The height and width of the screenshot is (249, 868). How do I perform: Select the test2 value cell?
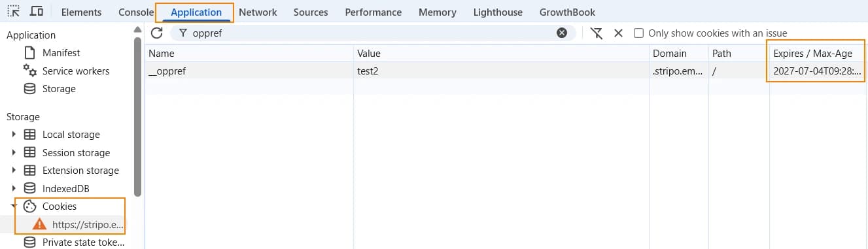502,71
